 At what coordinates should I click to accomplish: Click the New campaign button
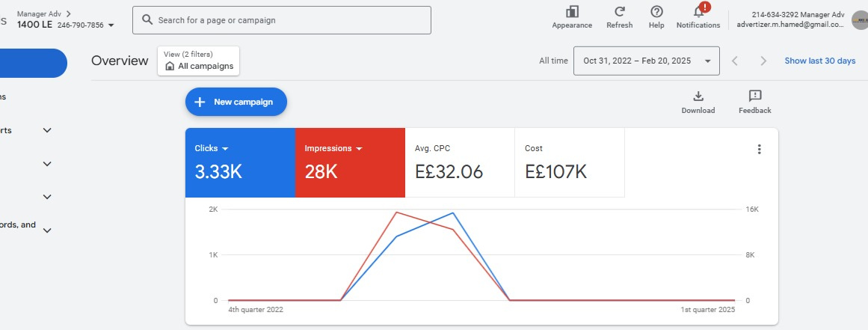[236, 102]
